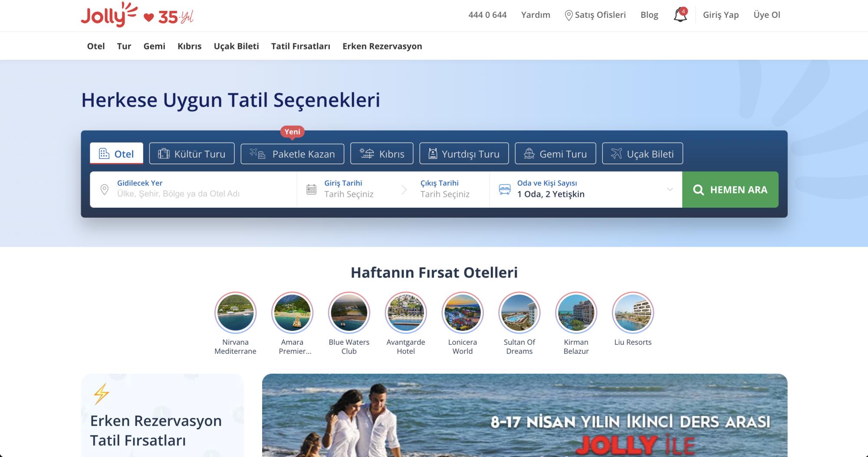Open the Kıbrıs navigation menu item
The height and width of the screenshot is (457, 868).
(x=190, y=46)
